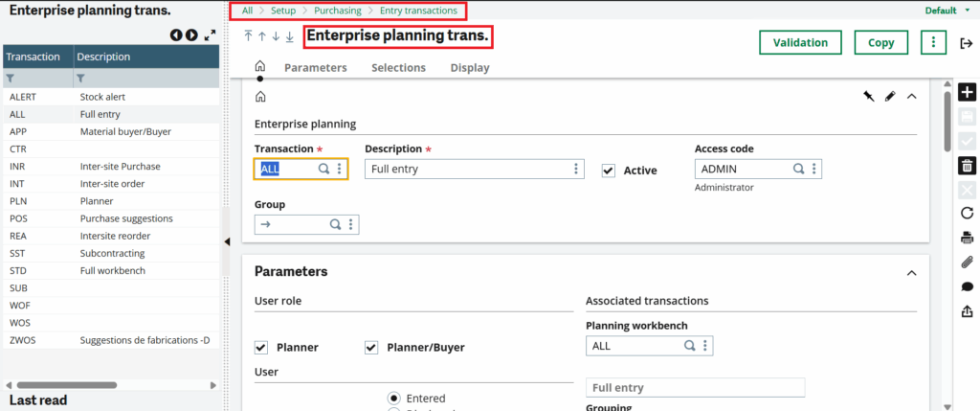Open attachments with the paperclip icon
980x411 pixels.
tap(967, 262)
